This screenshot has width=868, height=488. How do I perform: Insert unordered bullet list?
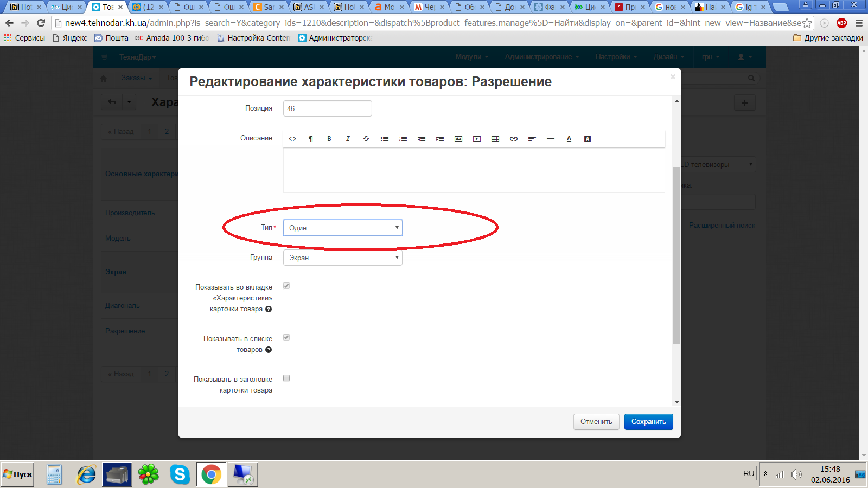click(385, 139)
